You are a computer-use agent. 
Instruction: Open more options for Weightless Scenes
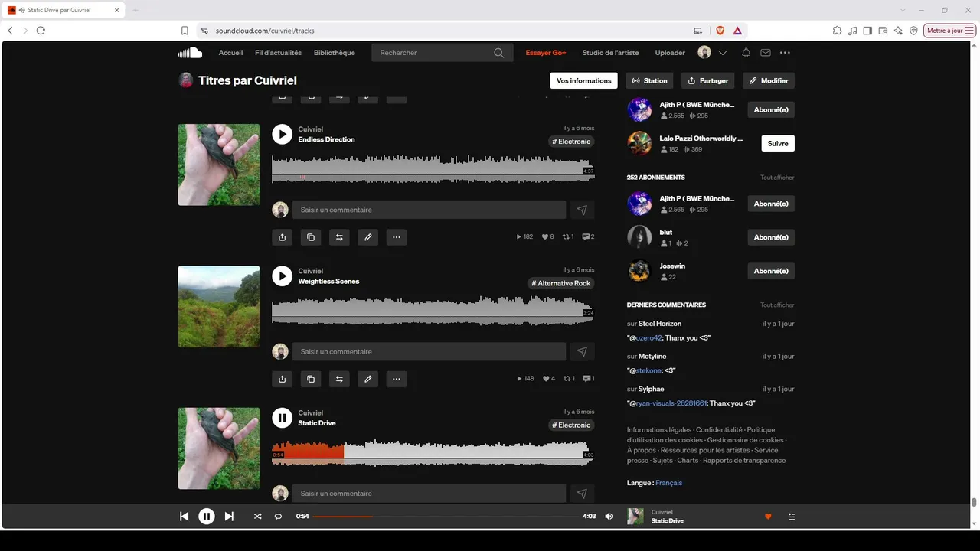coord(396,379)
